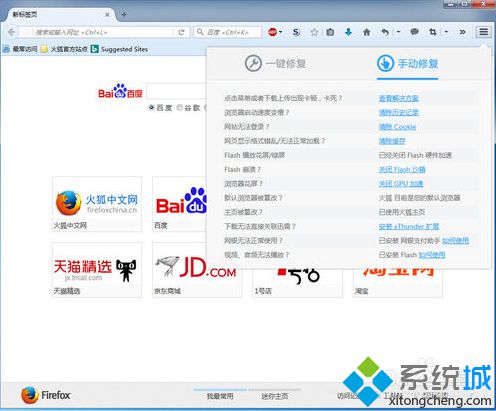Open the hamburger main menu
This screenshot has height=411, width=496.
point(484,32)
